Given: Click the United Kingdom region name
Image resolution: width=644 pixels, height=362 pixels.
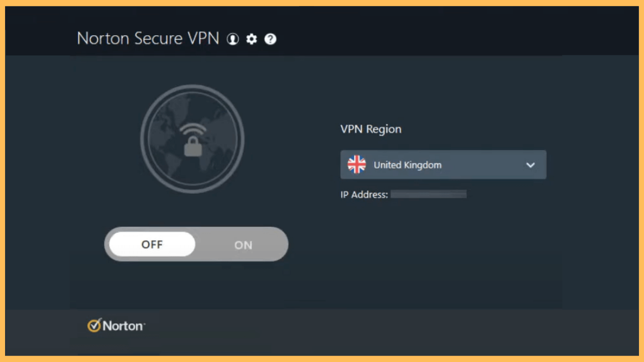Looking at the screenshot, I should click(408, 165).
